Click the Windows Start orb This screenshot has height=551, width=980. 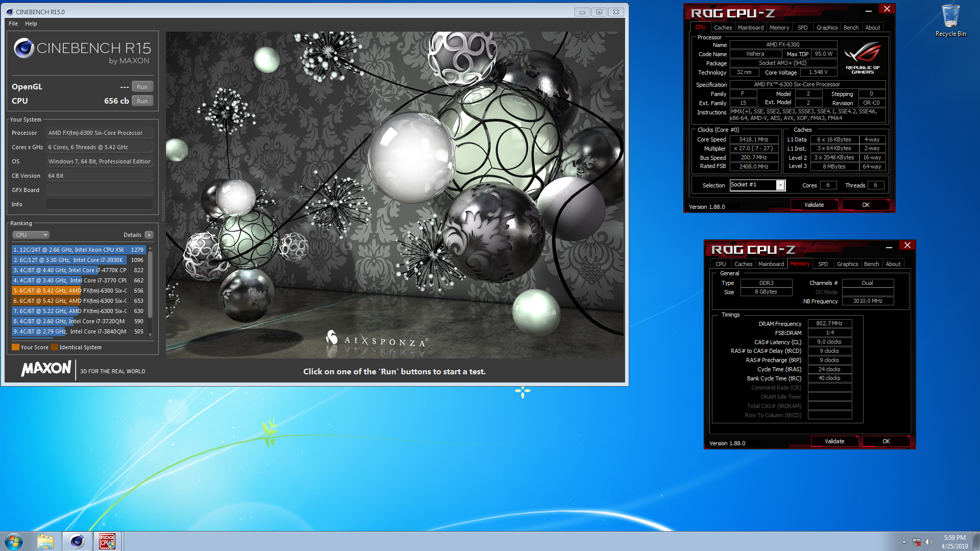(14, 541)
